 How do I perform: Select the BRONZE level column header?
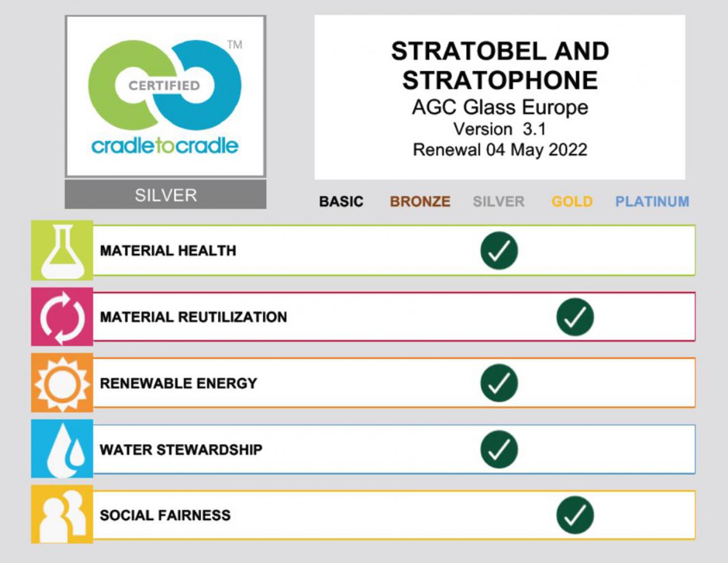(x=420, y=202)
